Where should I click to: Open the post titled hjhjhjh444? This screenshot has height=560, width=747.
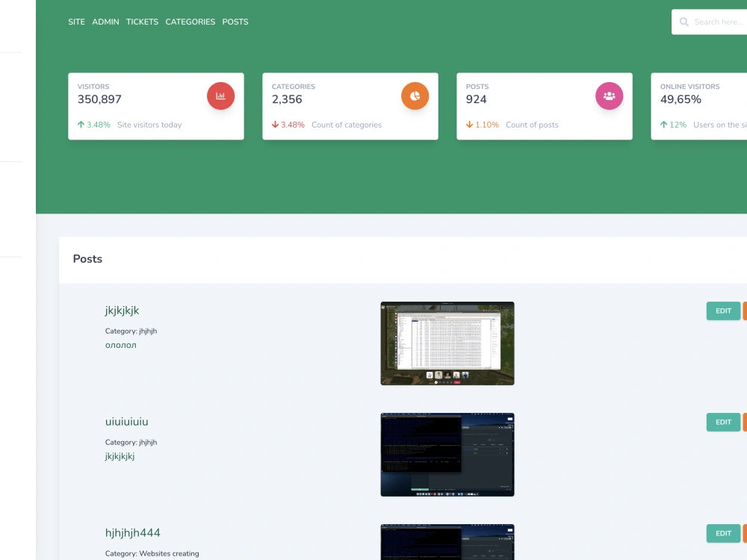[132, 533]
